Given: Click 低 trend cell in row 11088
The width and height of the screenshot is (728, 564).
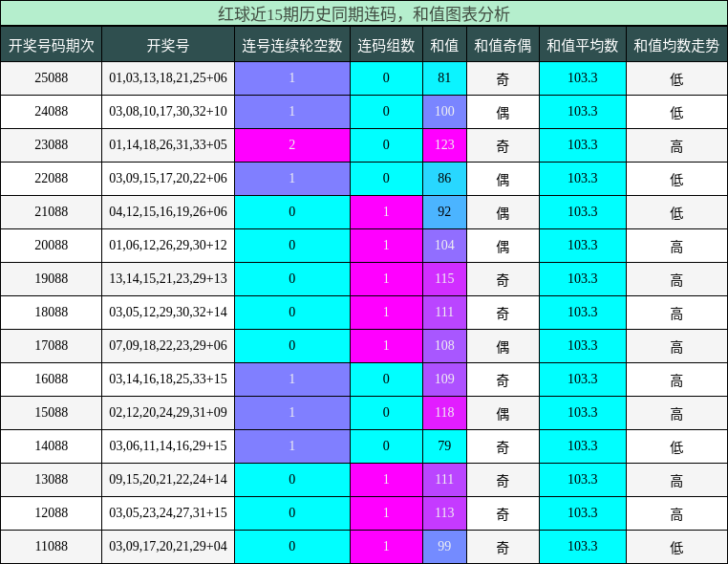Looking at the screenshot, I should (677, 547).
